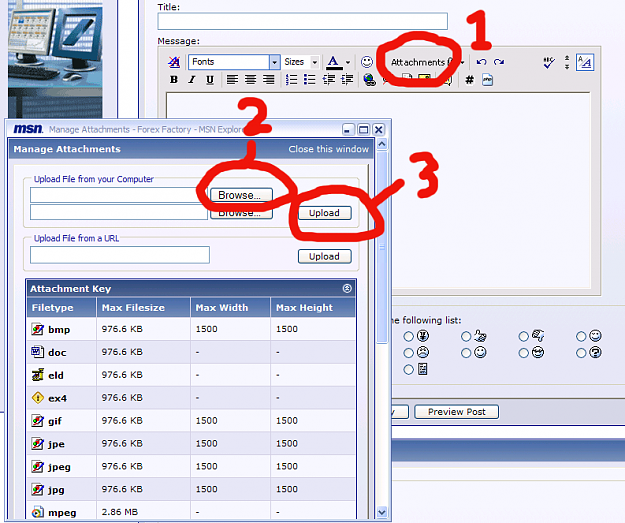Open the smilies insert icon in toolbar
625x523 pixels.
[x=367, y=62]
